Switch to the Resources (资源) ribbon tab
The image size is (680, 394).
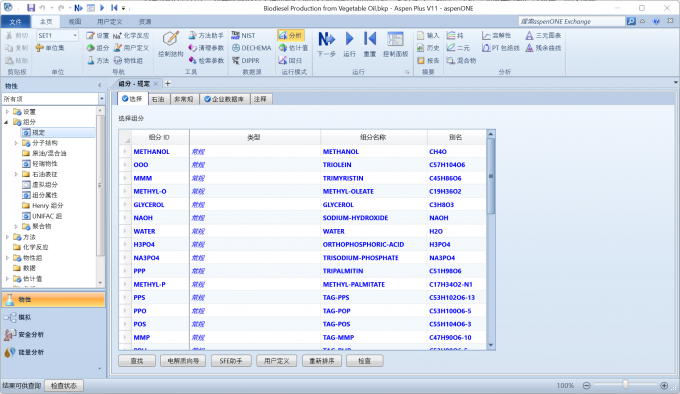coord(145,22)
